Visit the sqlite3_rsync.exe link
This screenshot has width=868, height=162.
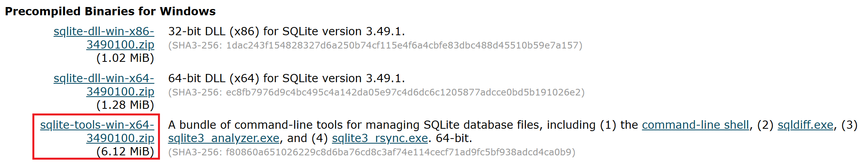(380, 139)
